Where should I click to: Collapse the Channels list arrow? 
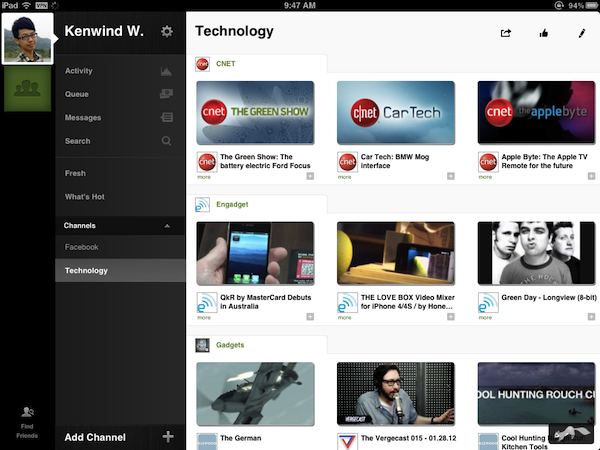[167, 226]
